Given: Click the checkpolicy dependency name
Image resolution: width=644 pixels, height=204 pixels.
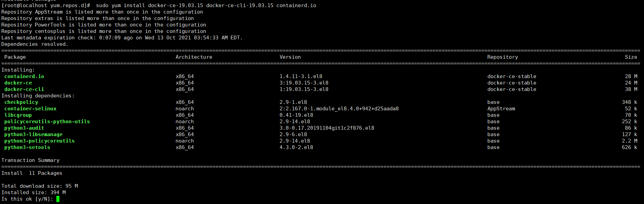Looking at the screenshot, I should pyautogui.click(x=21, y=102).
